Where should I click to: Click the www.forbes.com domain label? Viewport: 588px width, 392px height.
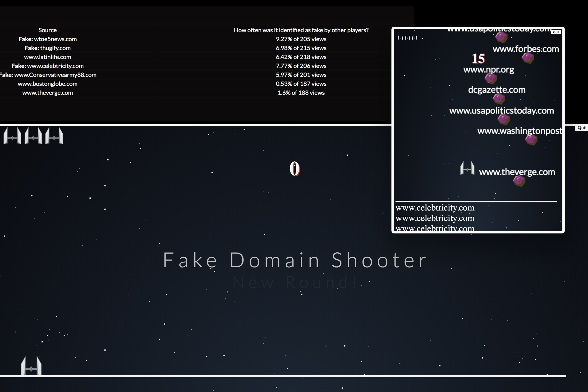(x=525, y=50)
